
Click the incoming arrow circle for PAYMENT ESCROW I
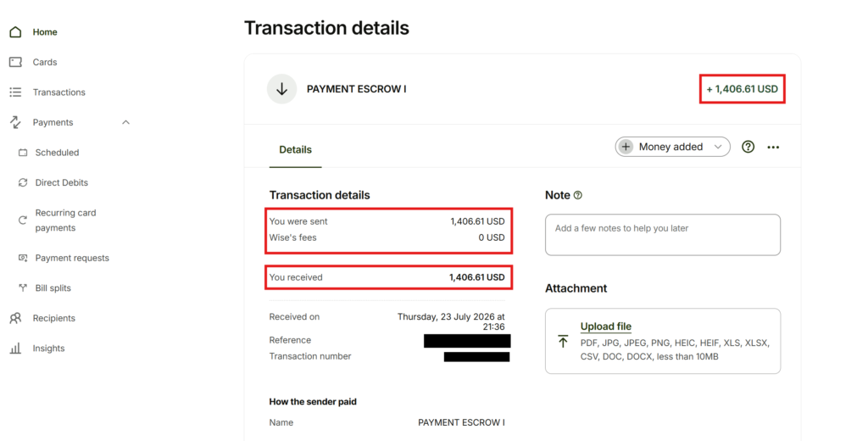click(281, 89)
